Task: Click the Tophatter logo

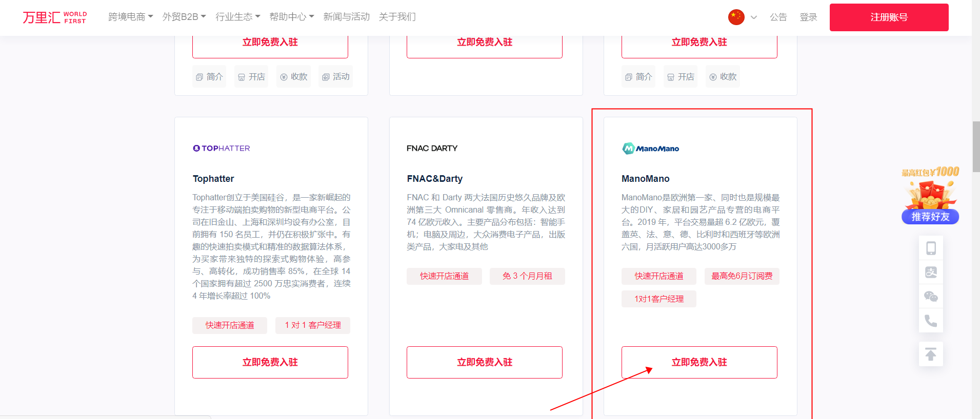Action: (222, 148)
